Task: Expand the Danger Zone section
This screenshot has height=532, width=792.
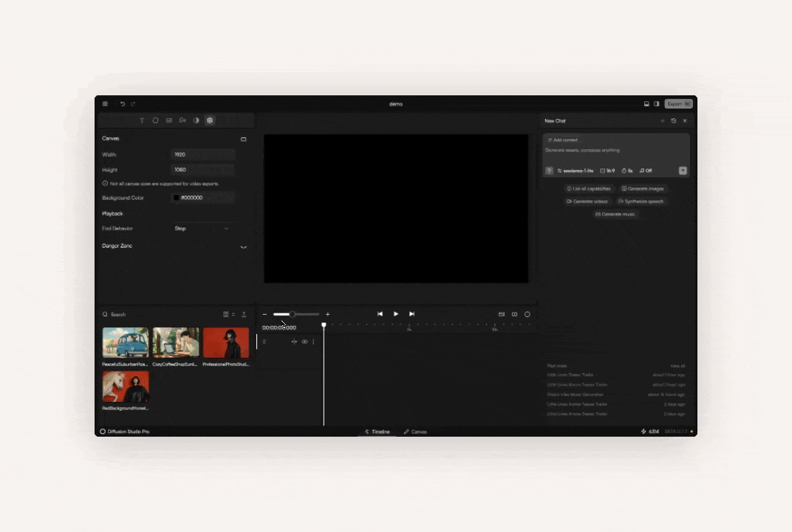Action: click(244, 246)
